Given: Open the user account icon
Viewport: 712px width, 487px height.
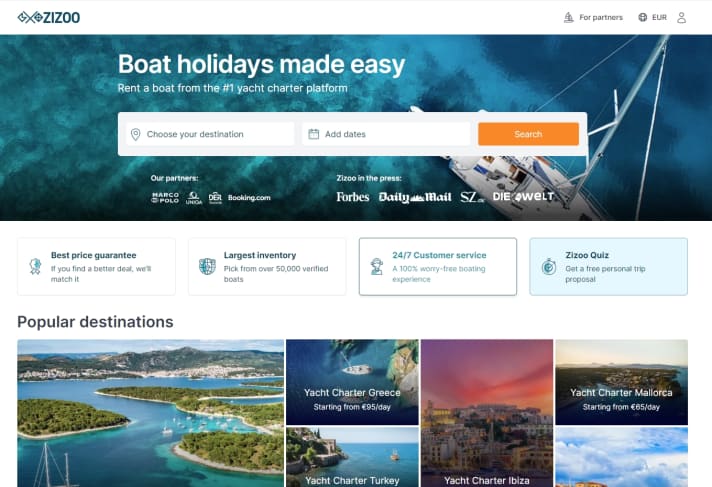Looking at the screenshot, I should pyautogui.click(x=682, y=17).
